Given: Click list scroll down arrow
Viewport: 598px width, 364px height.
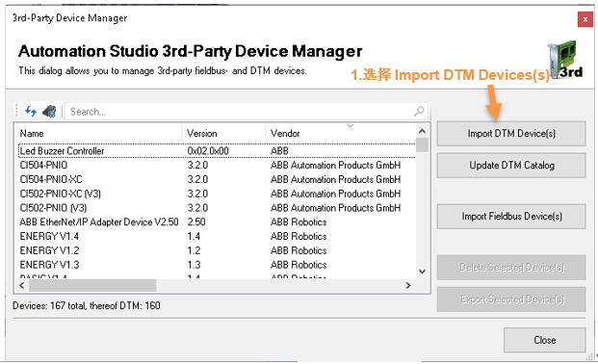Looking at the screenshot, I should click(x=422, y=272).
